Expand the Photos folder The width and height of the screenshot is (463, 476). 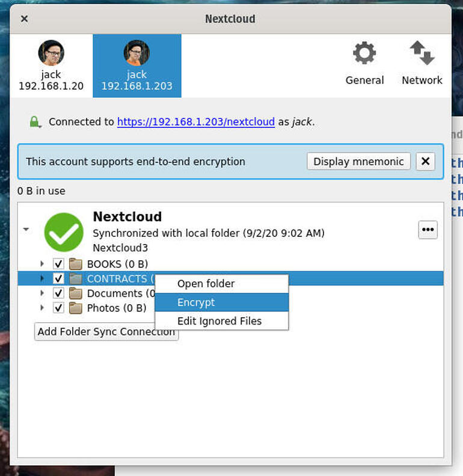[42, 308]
